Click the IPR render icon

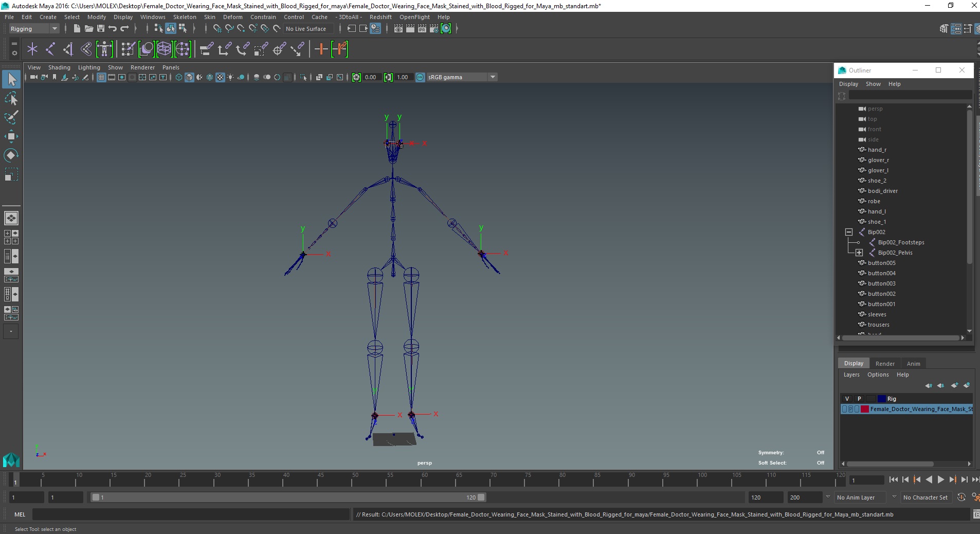tap(422, 29)
